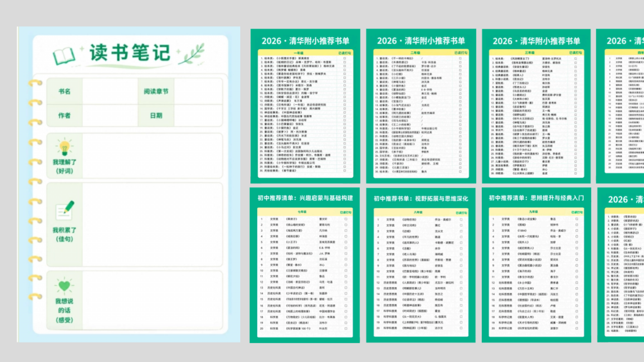644x362 pixels.
Task: Tick the row 1 checkbox in 九年级 list
Action: click(577, 219)
